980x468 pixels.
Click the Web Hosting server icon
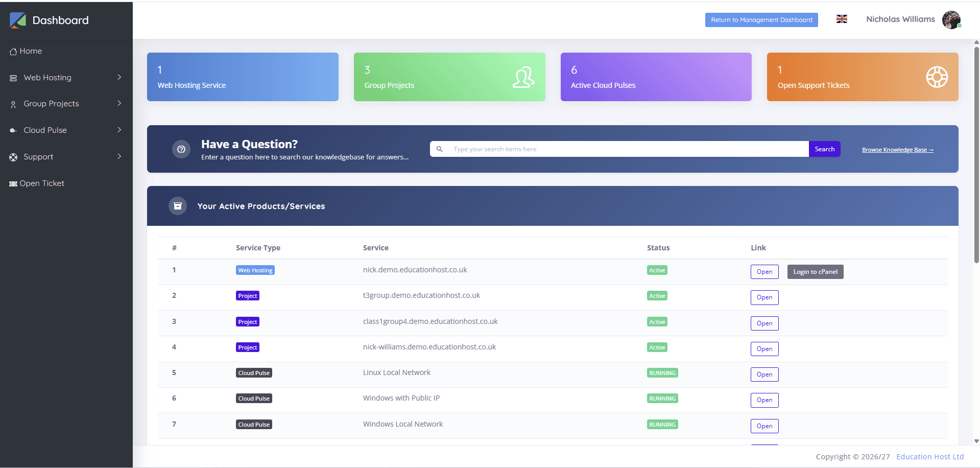pyautogui.click(x=13, y=78)
